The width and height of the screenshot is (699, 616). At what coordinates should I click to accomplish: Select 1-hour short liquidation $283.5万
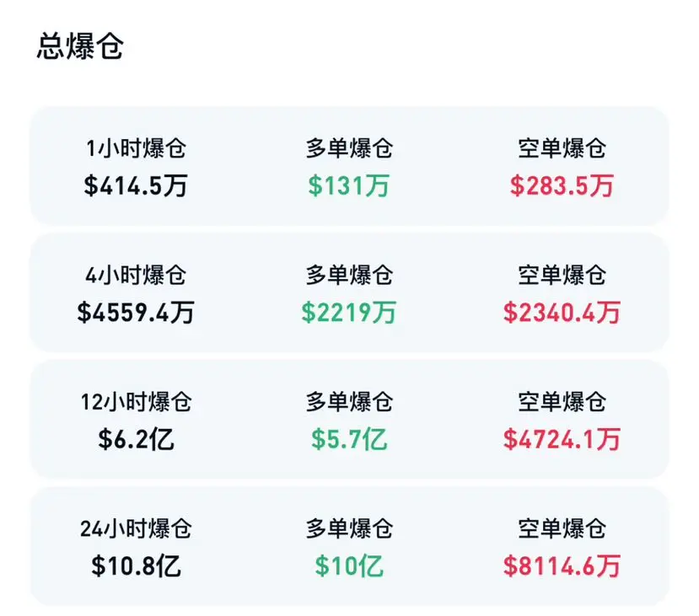(x=562, y=185)
